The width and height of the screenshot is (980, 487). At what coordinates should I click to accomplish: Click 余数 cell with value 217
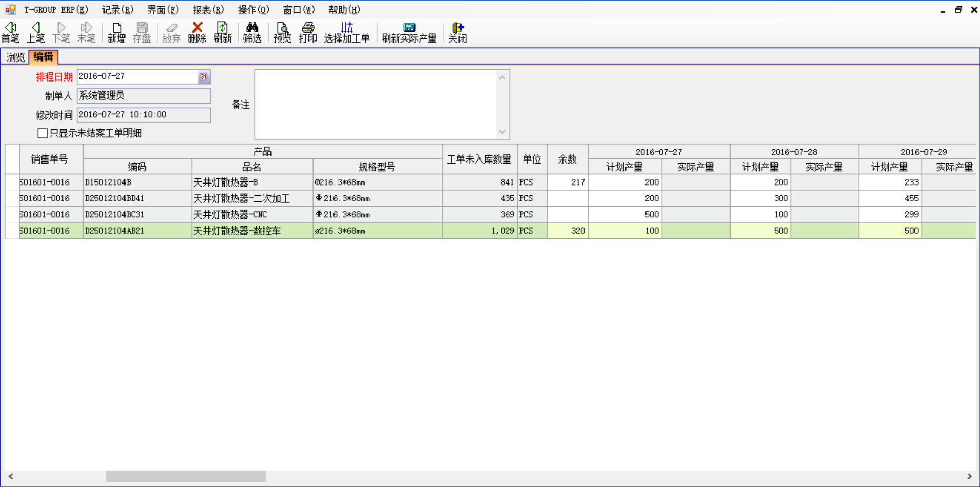pos(568,182)
